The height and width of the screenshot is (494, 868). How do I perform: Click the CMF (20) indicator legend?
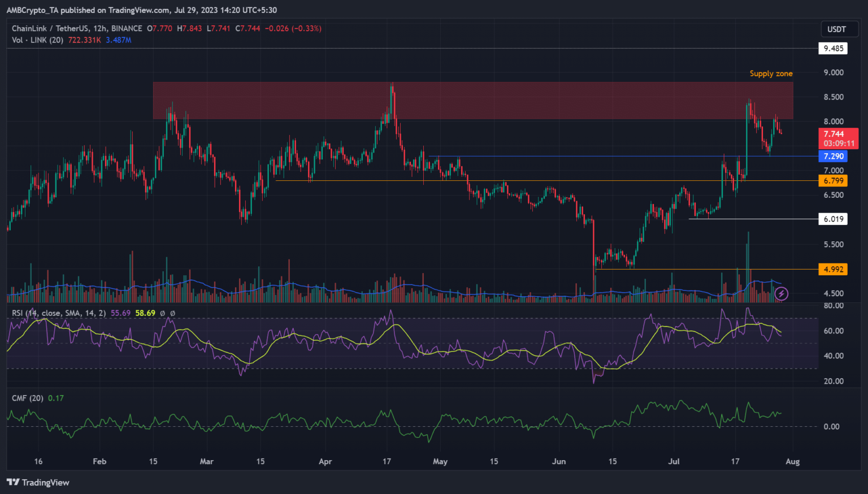coord(28,398)
